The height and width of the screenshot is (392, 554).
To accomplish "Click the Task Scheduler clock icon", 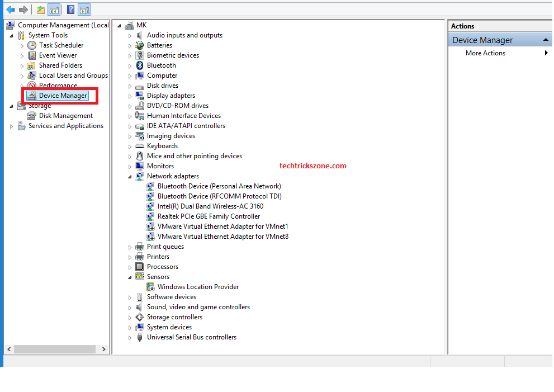I will 32,45.
